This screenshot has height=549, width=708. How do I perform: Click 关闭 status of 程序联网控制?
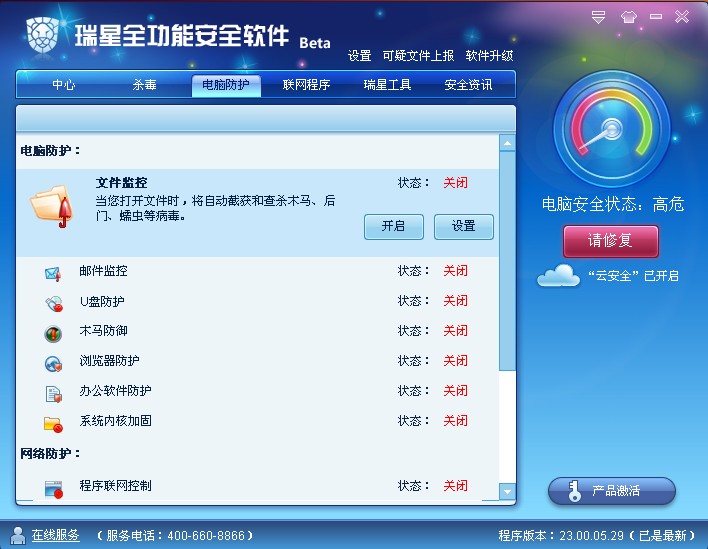click(x=456, y=486)
